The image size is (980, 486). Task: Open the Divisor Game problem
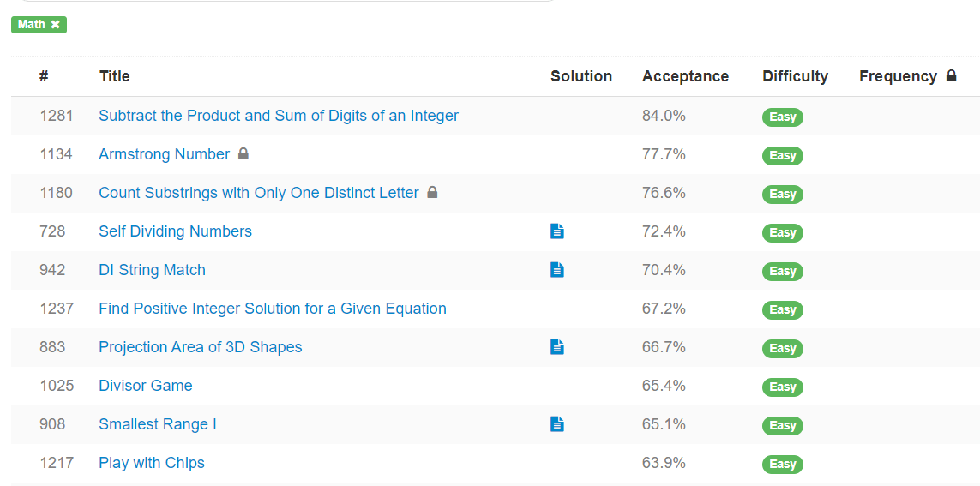[146, 386]
